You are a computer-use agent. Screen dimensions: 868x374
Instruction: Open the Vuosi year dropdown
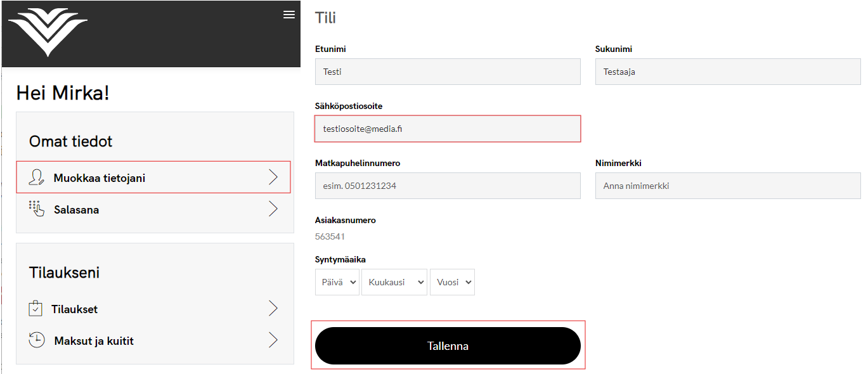tap(451, 282)
